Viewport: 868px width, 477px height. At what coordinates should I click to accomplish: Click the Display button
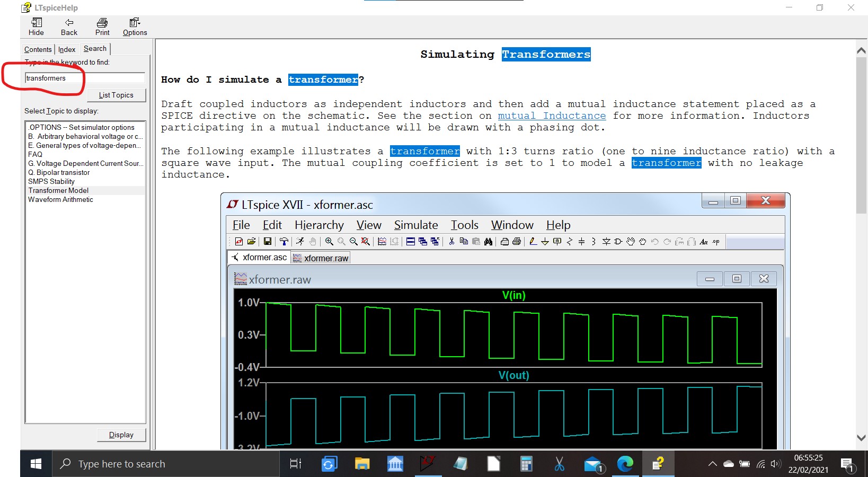tap(121, 435)
